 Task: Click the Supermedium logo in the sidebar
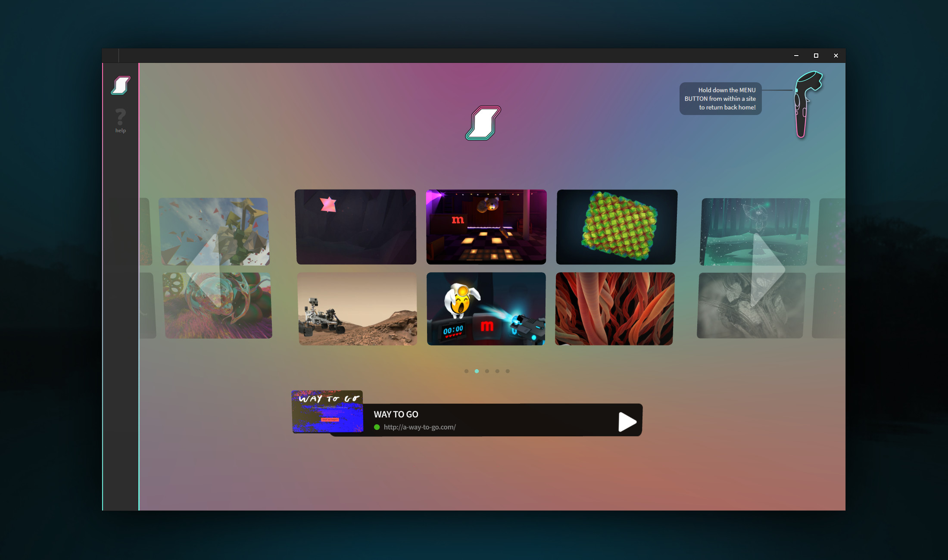(121, 85)
